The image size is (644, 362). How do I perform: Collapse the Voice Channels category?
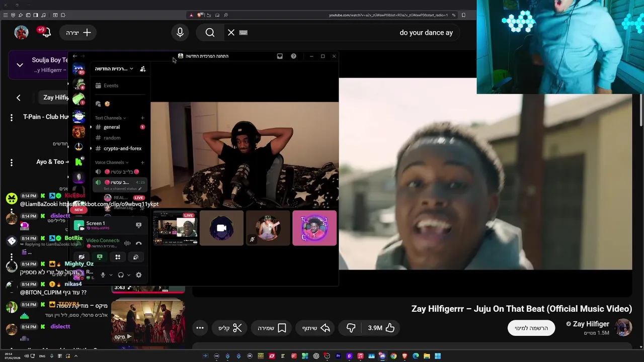point(111,162)
